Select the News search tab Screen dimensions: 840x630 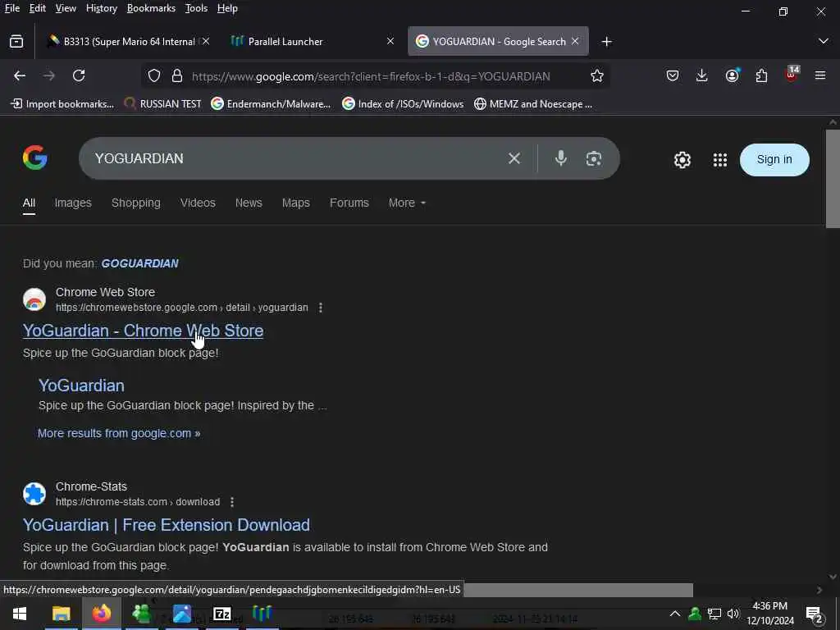(x=249, y=203)
